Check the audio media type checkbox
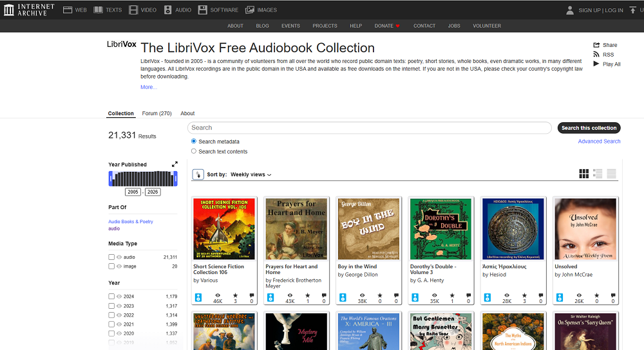This screenshot has width=644, height=350. coord(111,257)
